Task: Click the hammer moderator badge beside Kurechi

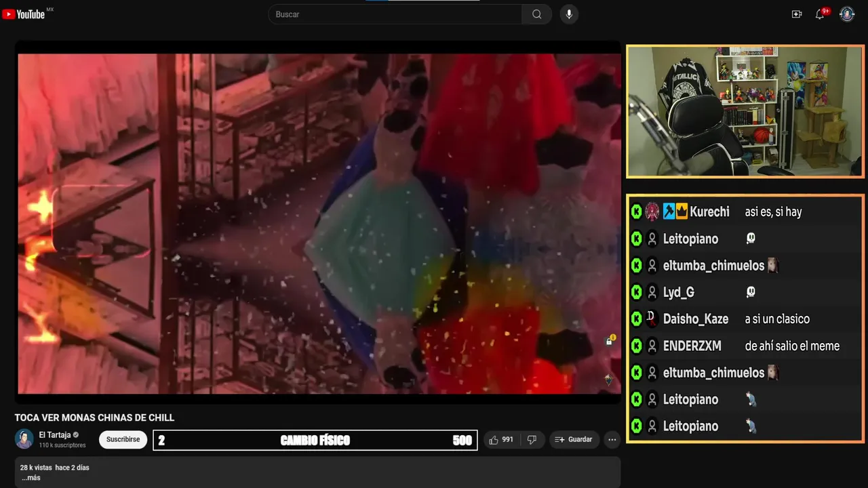Action: [668, 211]
